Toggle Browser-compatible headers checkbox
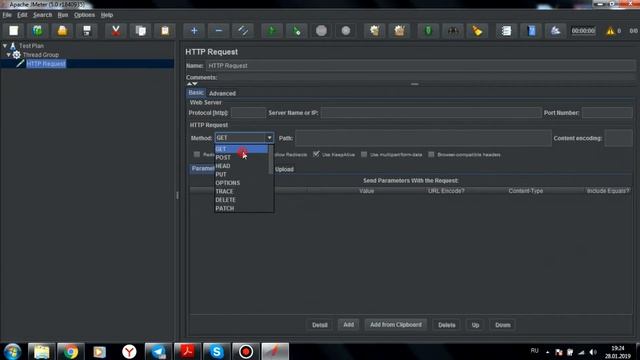640x360 pixels. pos(431,154)
